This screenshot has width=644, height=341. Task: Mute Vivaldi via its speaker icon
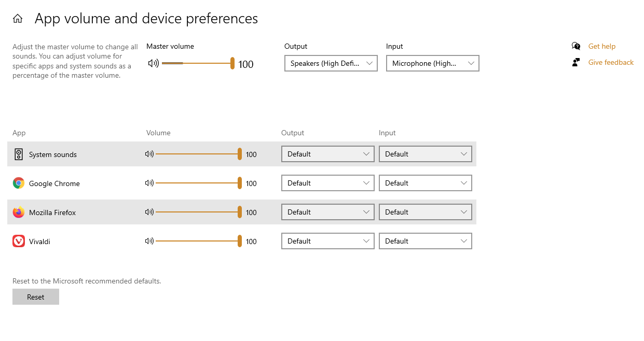point(149,241)
